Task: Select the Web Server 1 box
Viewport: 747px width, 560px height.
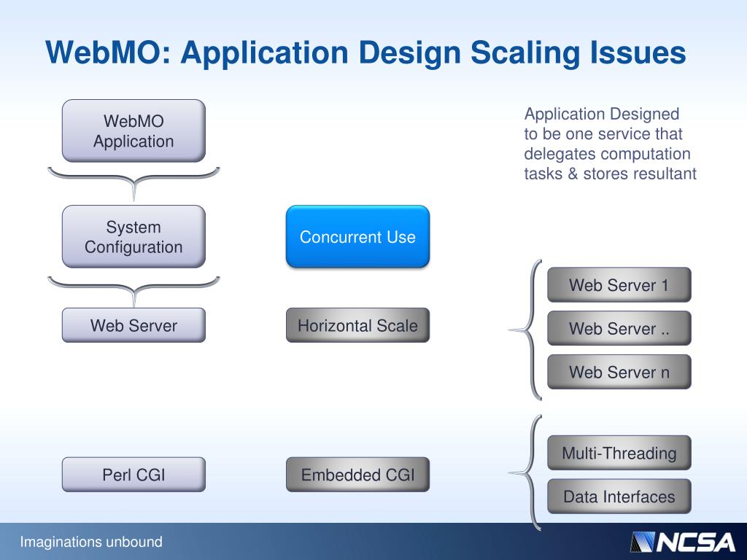Action: (619, 285)
